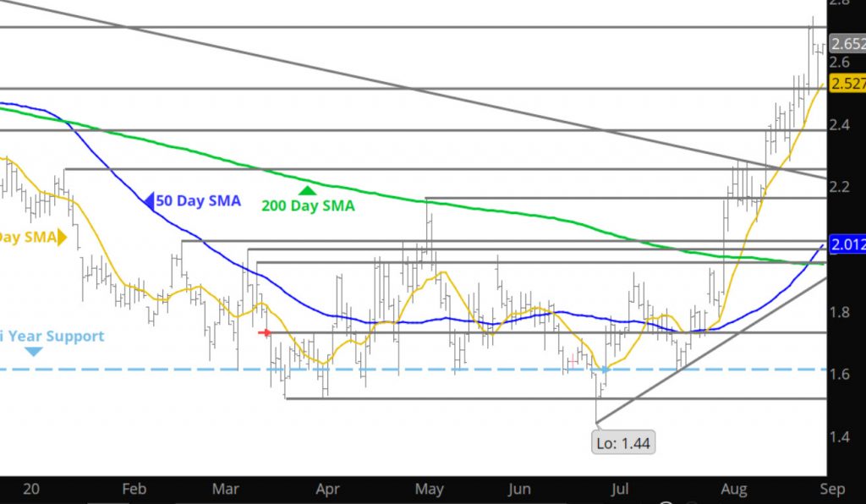Click the Year Support text label

(52, 337)
